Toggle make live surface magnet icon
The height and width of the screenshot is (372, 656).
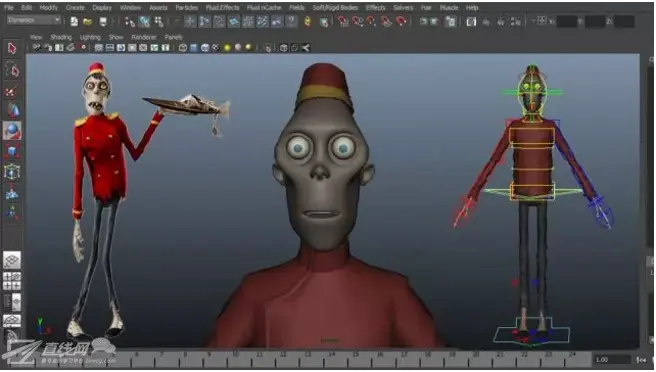[x=401, y=21]
